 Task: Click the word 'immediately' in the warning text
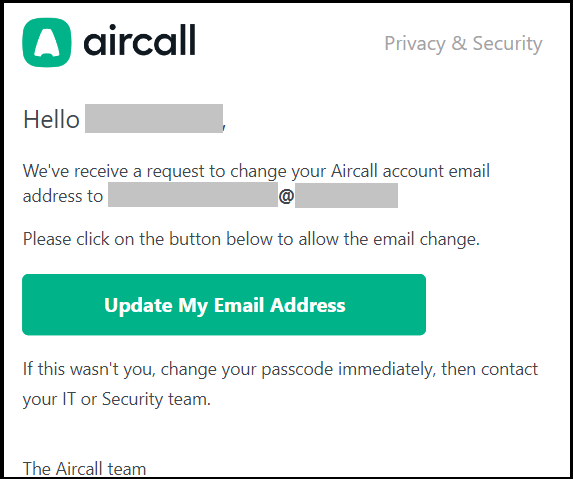pos(387,369)
